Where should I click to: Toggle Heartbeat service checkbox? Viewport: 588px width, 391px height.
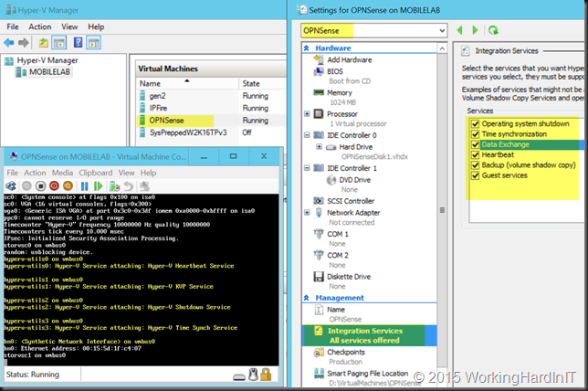point(476,155)
